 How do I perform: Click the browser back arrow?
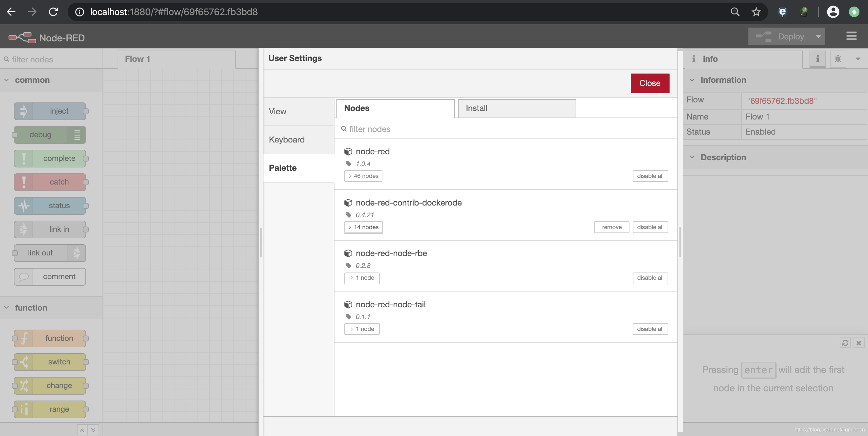(x=11, y=12)
